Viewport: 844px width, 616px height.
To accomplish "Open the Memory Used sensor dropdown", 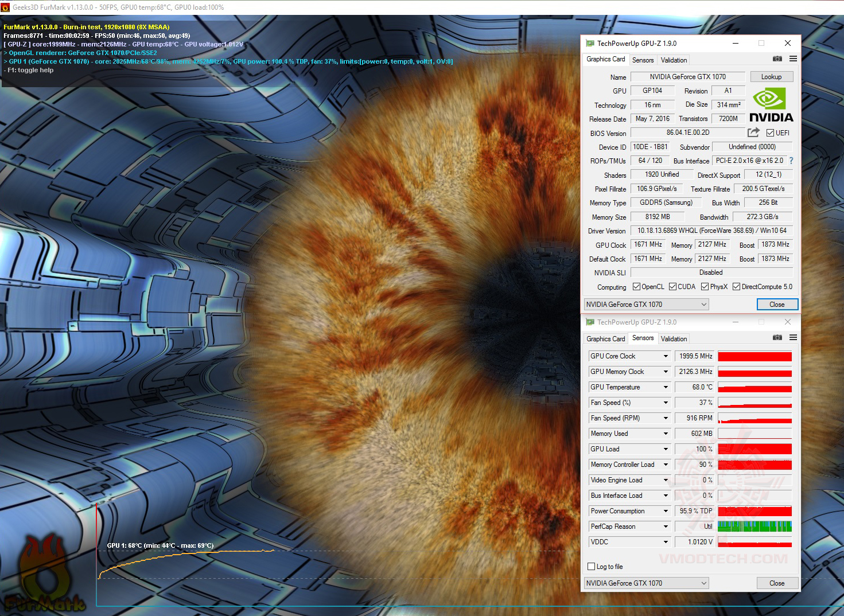I will click(666, 434).
